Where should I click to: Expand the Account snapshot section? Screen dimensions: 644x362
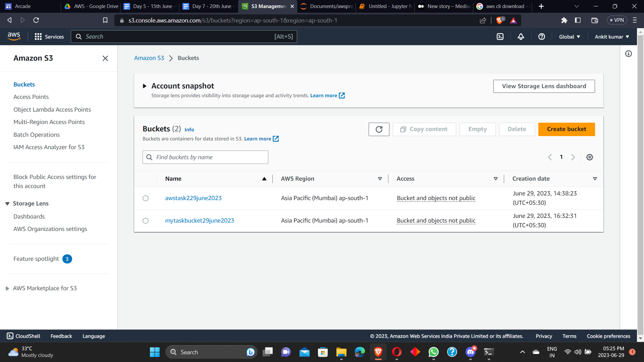(x=145, y=86)
